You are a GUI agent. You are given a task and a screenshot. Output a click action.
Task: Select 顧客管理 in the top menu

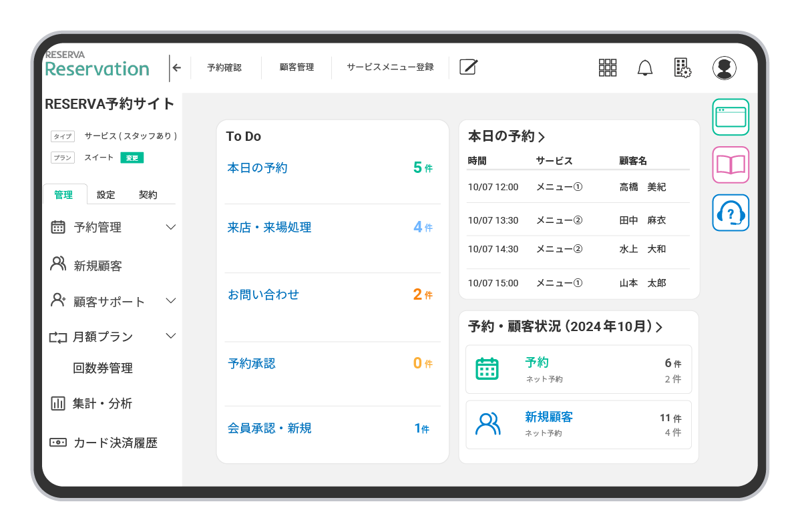[296, 67]
